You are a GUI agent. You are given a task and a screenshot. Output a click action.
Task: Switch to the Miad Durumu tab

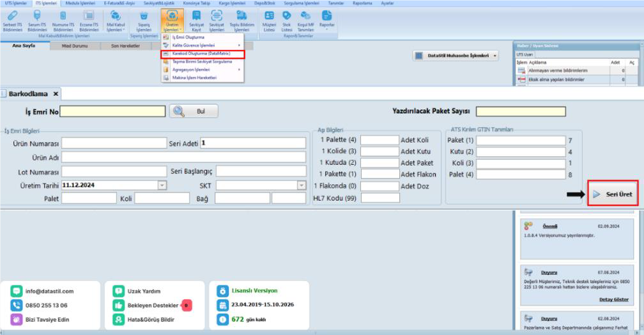click(x=75, y=45)
